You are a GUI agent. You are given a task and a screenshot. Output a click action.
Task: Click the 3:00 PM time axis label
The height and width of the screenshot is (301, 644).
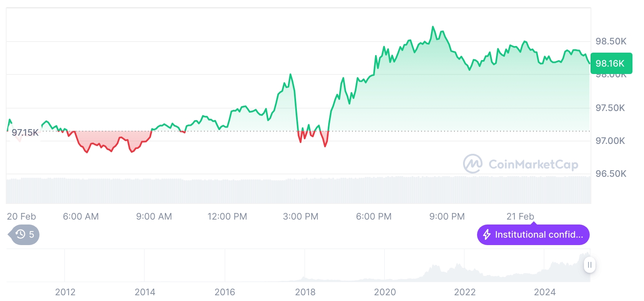coord(301,216)
